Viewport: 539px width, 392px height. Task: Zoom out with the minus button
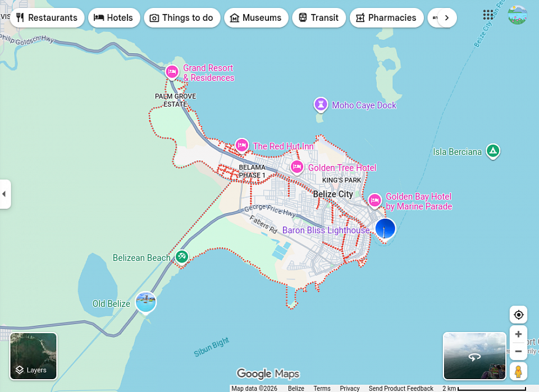pyautogui.click(x=518, y=352)
